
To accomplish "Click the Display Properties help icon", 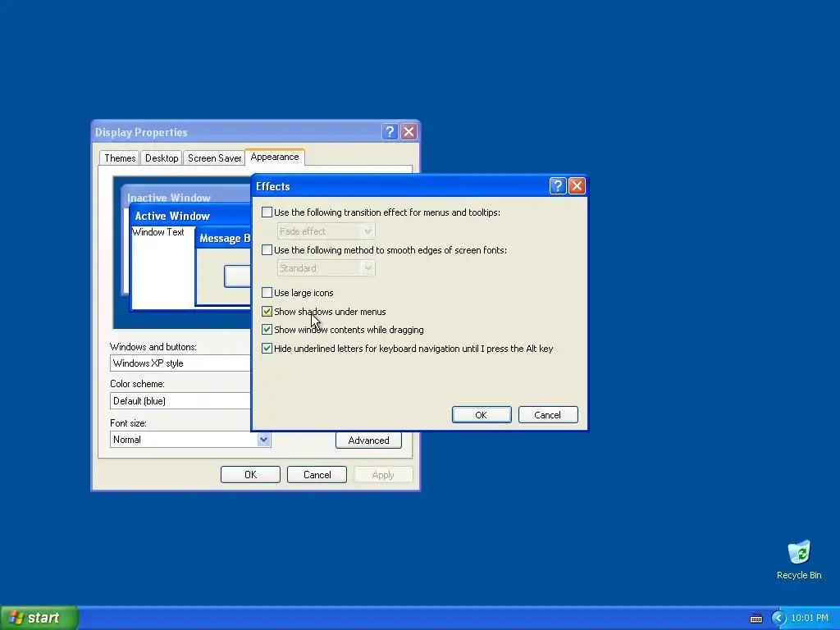I will tap(390, 132).
